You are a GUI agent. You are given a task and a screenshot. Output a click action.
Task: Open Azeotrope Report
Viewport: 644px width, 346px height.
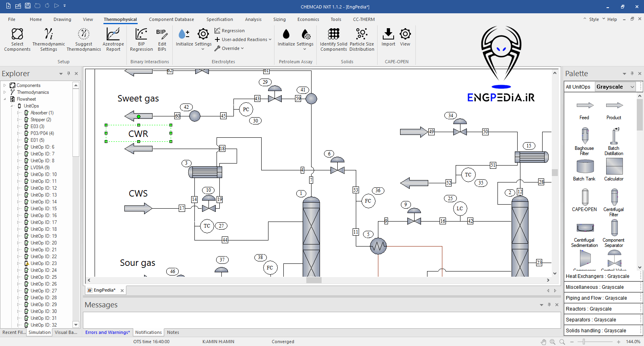(113, 39)
